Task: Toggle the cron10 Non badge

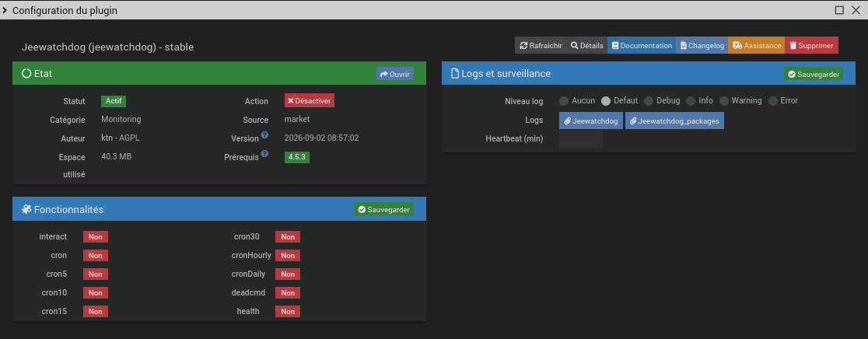Action: pyautogui.click(x=96, y=292)
